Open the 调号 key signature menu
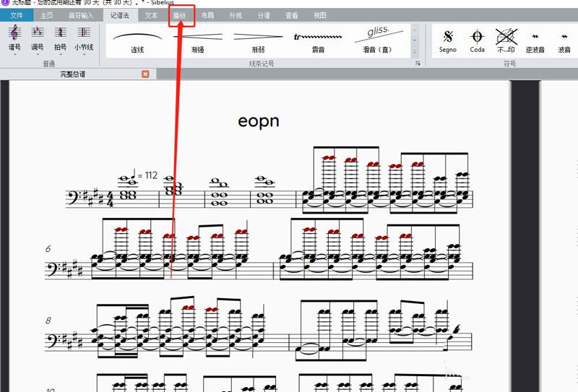The width and height of the screenshot is (578, 392). (38, 38)
